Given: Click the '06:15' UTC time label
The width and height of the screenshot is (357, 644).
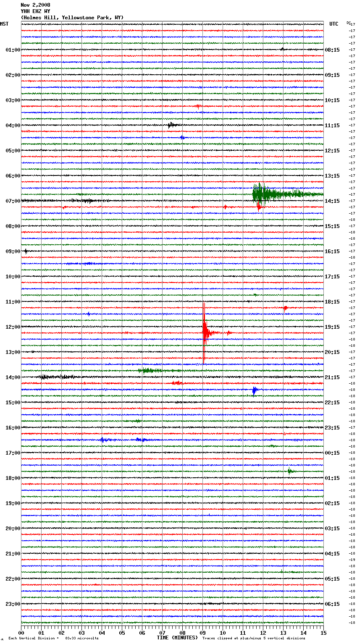Looking at the screenshot, I should (x=332, y=604).
